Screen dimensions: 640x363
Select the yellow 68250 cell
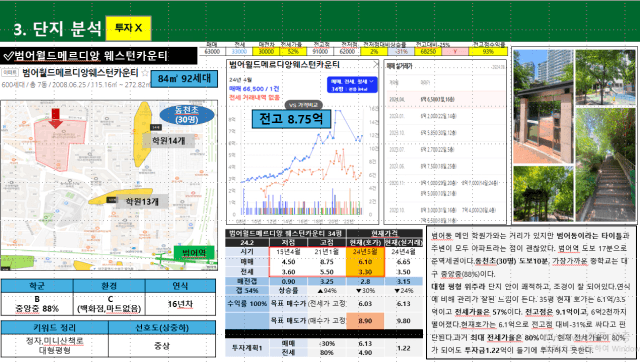(428, 51)
